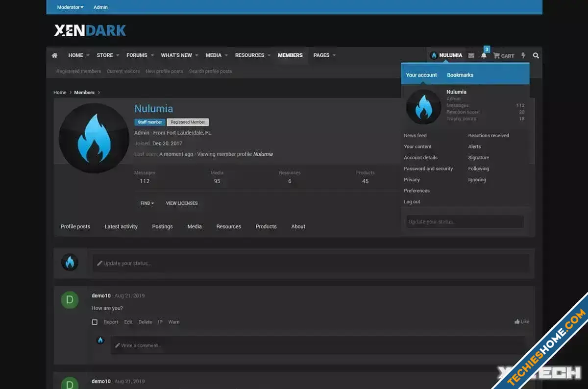The image size is (588, 389).
Task: Click the Like thumbs-up on demo10's post
Action: pyautogui.click(x=522, y=322)
